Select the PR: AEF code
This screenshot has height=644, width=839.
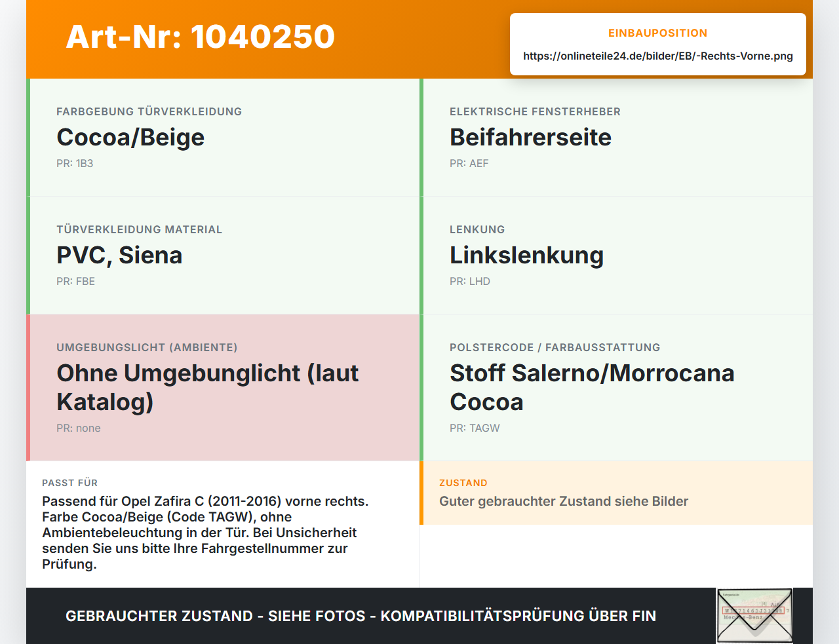(x=469, y=163)
